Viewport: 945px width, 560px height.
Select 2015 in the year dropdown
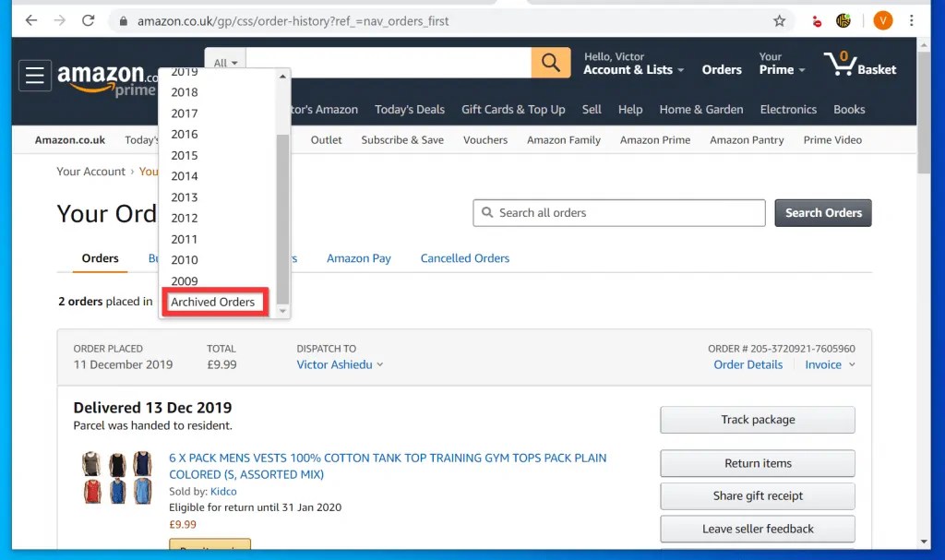(185, 156)
